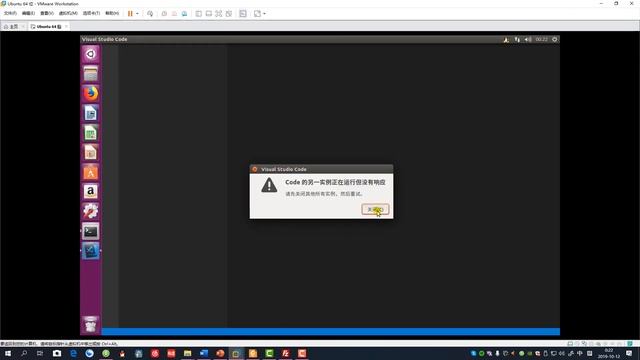
Task: Enter VMware full screen mode icon
Action: click(x=219, y=13)
